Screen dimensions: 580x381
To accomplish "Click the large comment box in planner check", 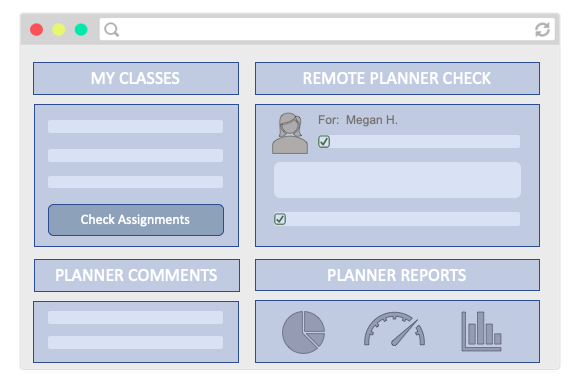I will (397, 180).
